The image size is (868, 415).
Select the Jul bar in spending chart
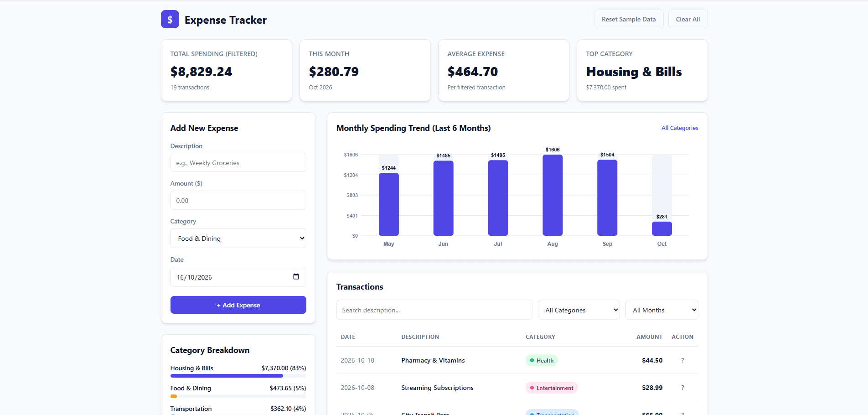click(x=498, y=198)
